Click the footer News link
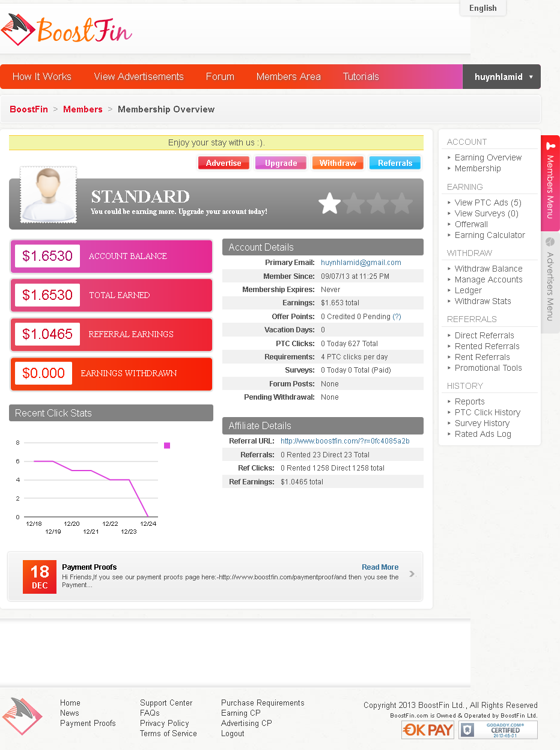The image size is (560, 750). [x=70, y=713]
